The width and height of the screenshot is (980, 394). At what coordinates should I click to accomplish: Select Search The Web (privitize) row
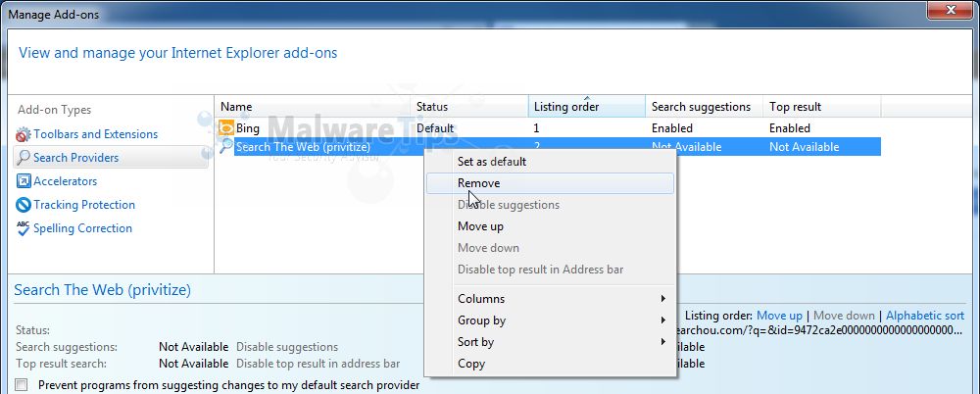pos(558,147)
